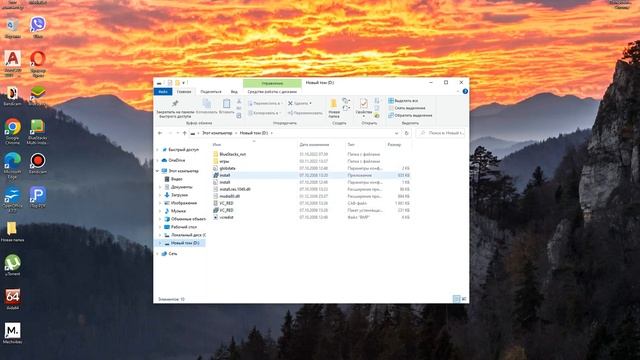The image size is (640, 360).
Task: Switch to the View (Вид) ribbon tab
Action: click(x=234, y=92)
